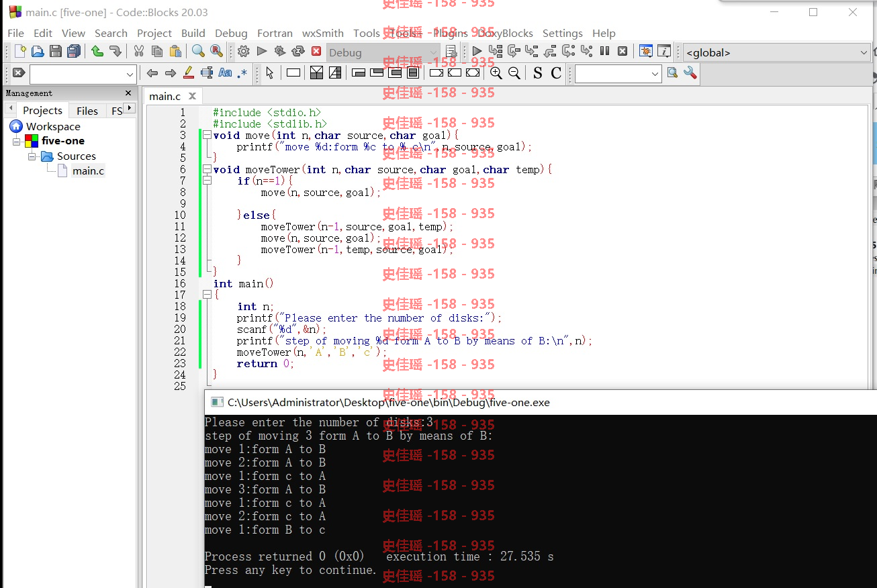Click the Step out debug icon
877x588 pixels.
pyautogui.click(x=550, y=51)
